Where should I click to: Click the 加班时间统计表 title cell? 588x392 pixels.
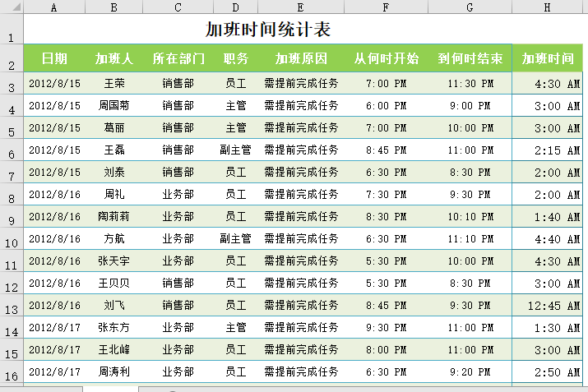268,30
